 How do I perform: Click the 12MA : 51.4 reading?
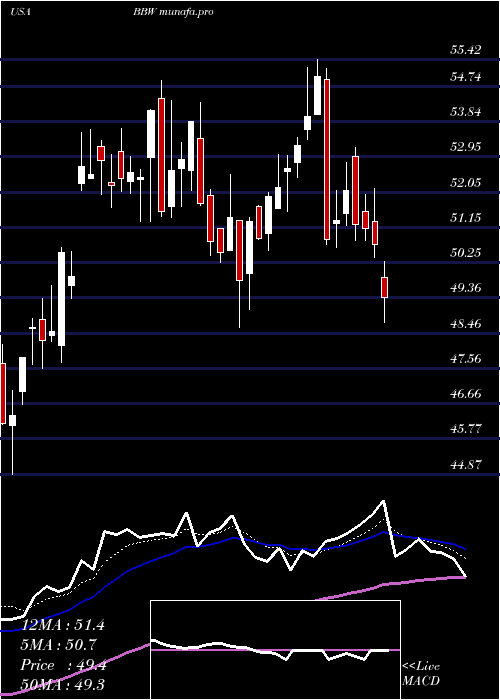pyautogui.click(x=62, y=625)
